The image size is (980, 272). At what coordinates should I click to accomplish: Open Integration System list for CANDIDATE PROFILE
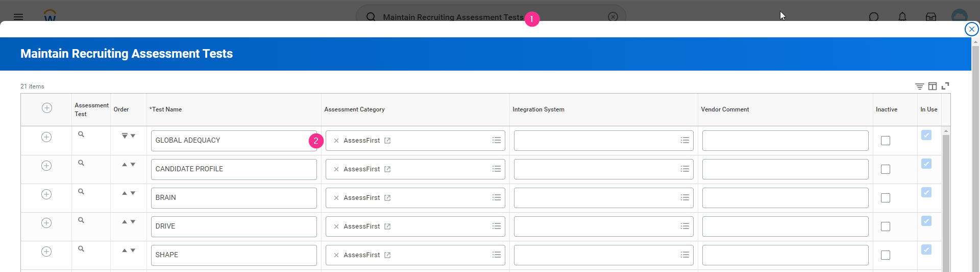click(x=684, y=169)
